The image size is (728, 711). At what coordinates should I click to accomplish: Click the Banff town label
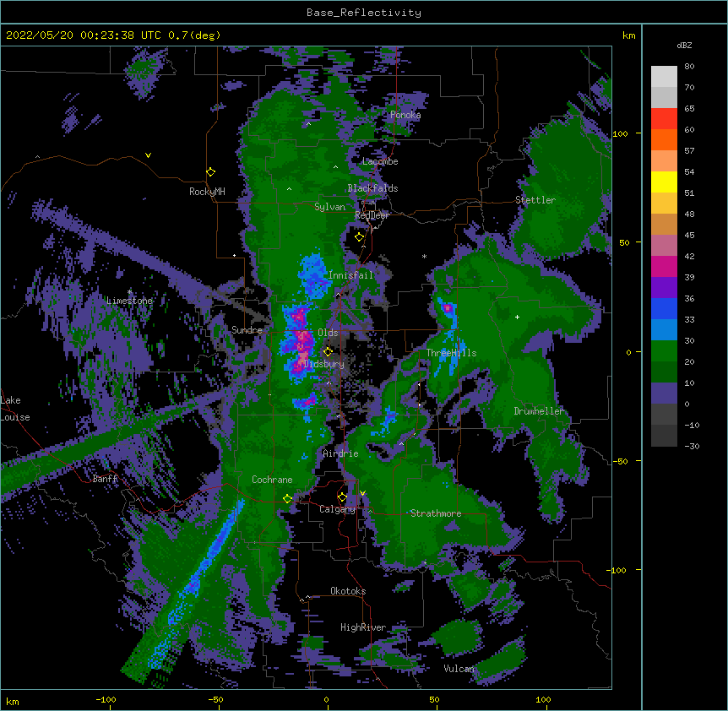(x=106, y=479)
